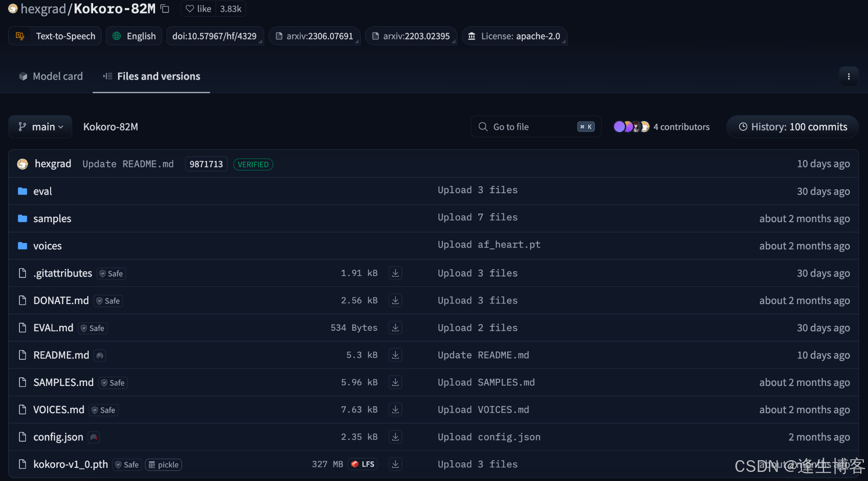Open the README.md file

click(61, 355)
